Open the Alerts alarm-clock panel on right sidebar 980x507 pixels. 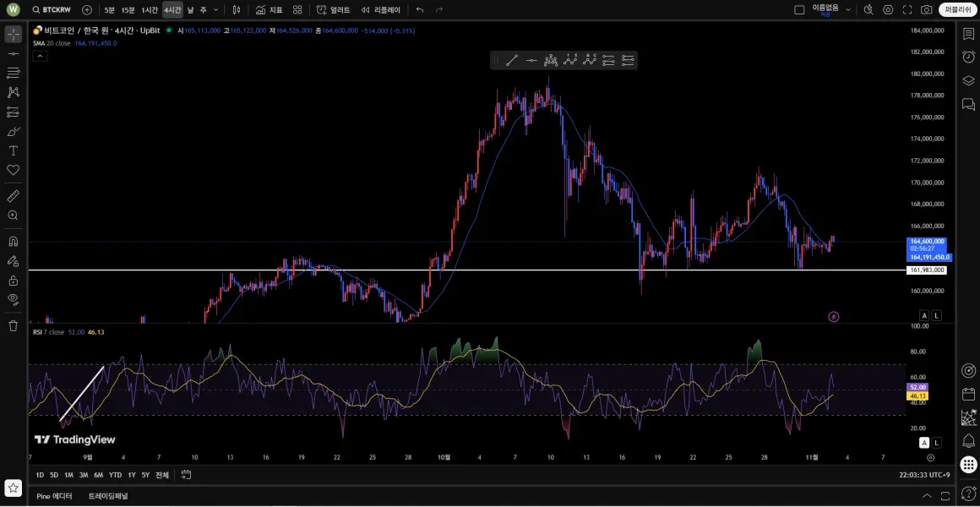(968, 57)
